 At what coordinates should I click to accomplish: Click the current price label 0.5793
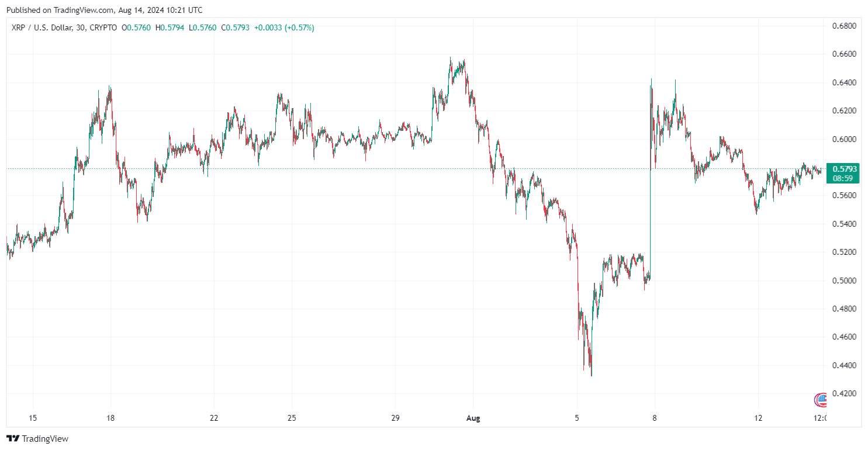[845, 169]
